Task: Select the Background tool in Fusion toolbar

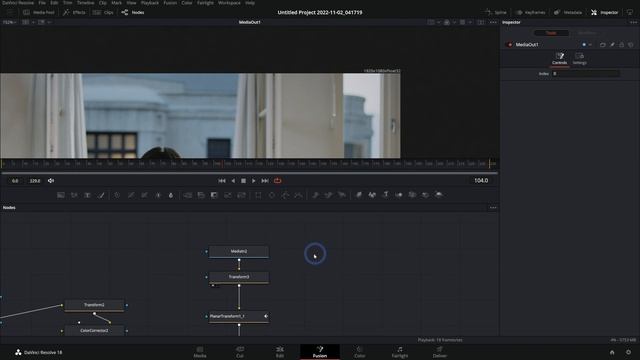Action: [61, 195]
